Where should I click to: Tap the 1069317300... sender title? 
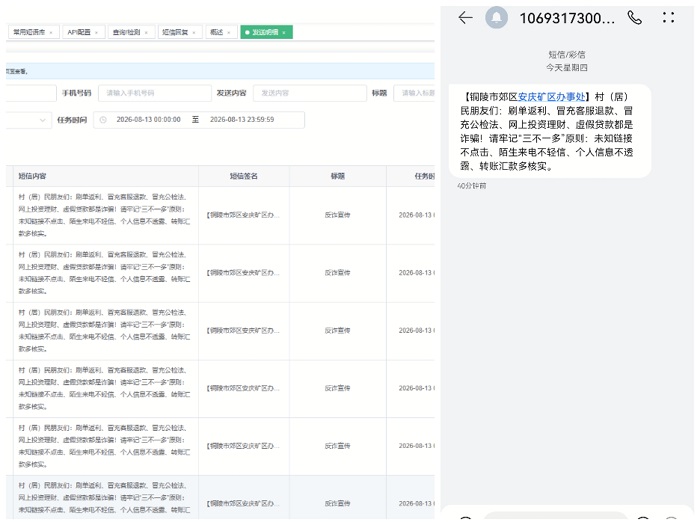pos(567,18)
